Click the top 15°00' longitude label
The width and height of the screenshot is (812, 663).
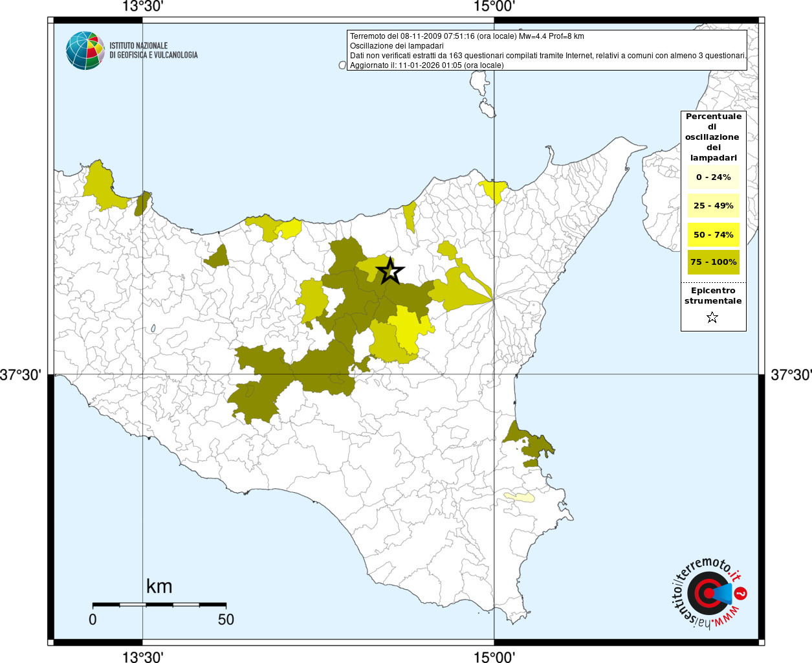point(494,6)
